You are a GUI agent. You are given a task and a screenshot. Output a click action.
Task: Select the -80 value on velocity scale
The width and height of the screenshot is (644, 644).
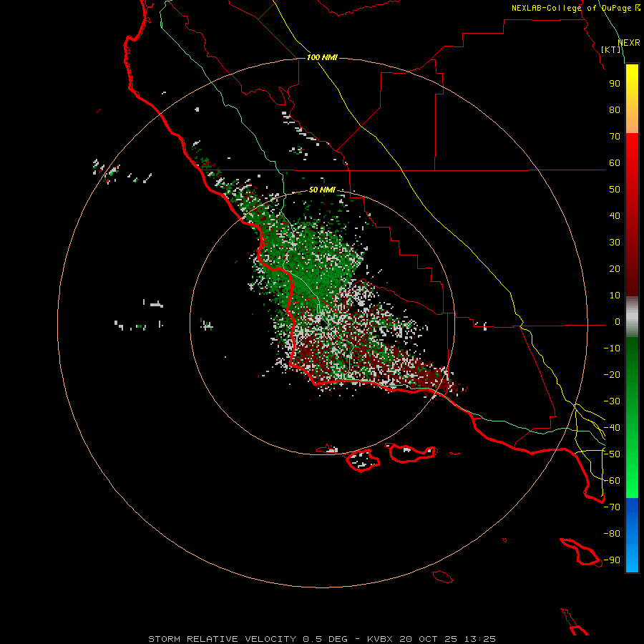coord(612,534)
